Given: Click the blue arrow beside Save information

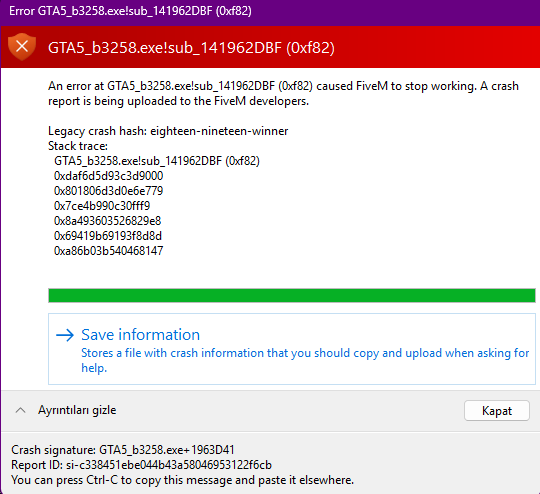Looking at the screenshot, I should click(65, 335).
